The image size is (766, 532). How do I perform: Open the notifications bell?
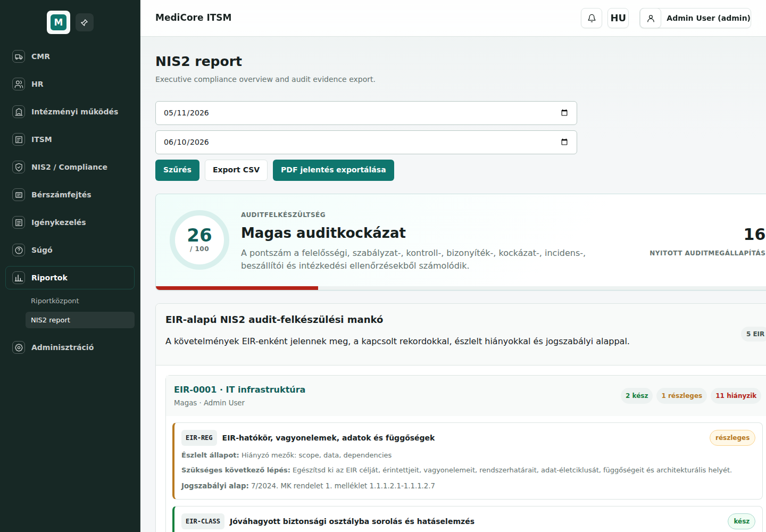point(592,18)
